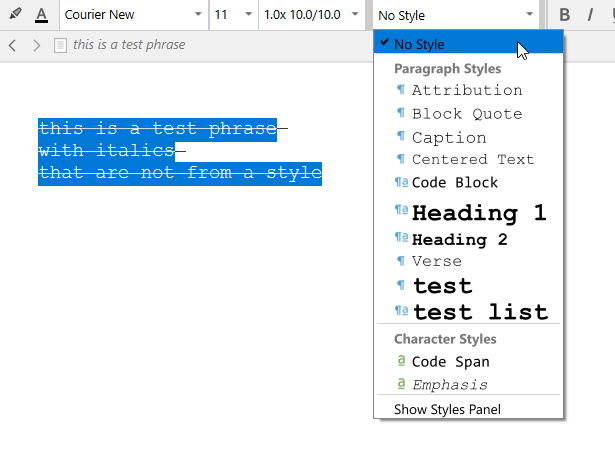
Task: Click the highlighter pen icon
Action: click(13, 15)
